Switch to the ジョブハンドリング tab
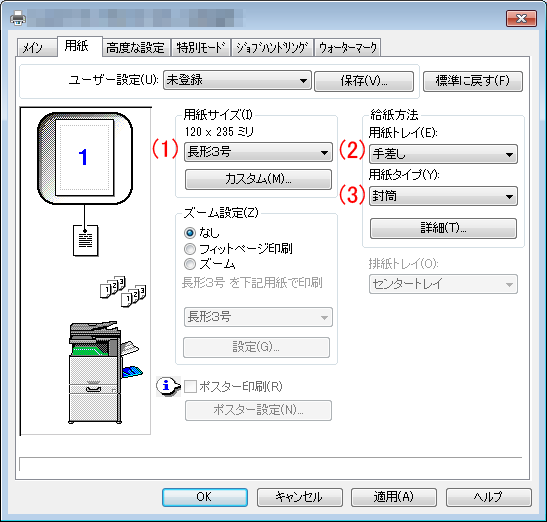 (272, 47)
